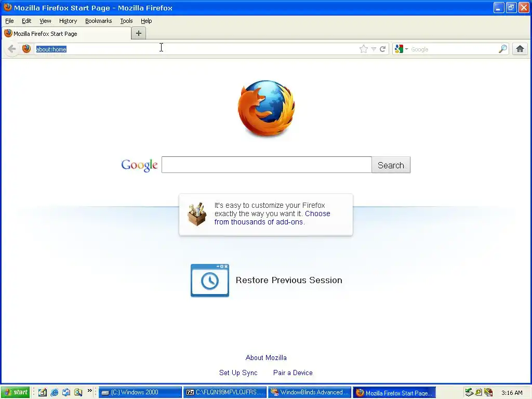Image resolution: width=532 pixels, height=399 pixels.
Task: Switch to WindowBlinds Advanced taskbar item
Action: [310, 392]
